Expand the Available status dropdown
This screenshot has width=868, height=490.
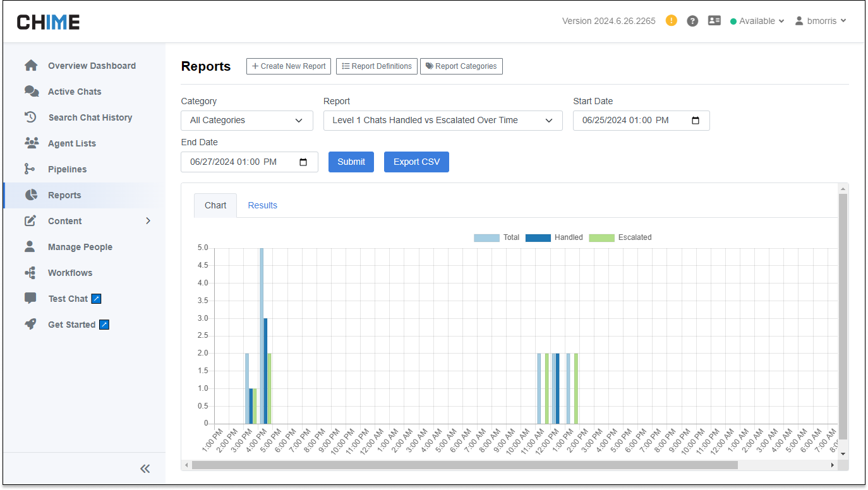pyautogui.click(x=757, y=21)
